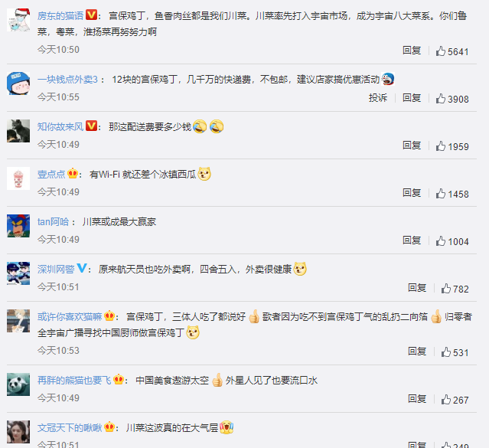
Task: Reply to 壹点点's comment
Action: pyautogui.click(x=412, y=193)
